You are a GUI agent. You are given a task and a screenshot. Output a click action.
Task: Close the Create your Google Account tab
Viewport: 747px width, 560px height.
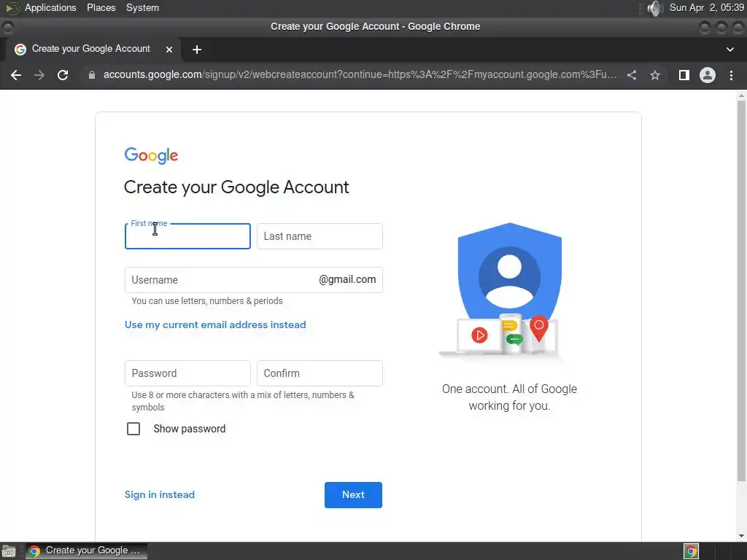(169, 50)
